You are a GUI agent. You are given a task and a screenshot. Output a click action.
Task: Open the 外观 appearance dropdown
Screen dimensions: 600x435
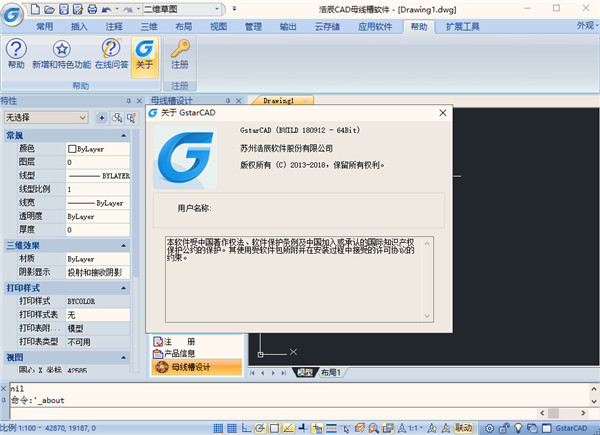[x=587, y=26]
